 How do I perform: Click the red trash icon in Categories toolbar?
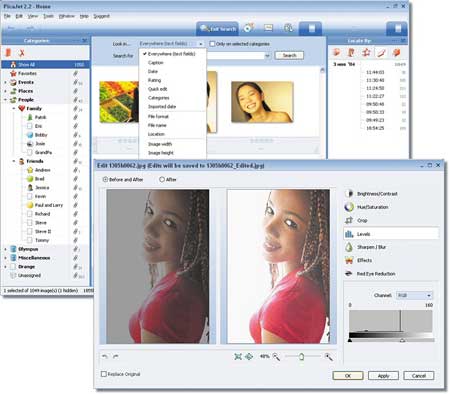click(9, 53)
